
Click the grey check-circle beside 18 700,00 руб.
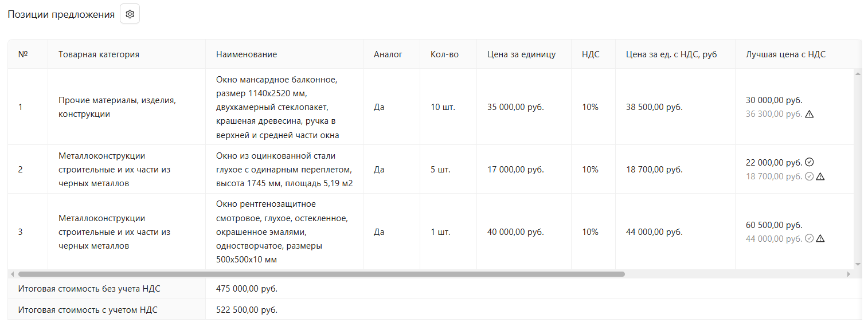tap(810, 176)
